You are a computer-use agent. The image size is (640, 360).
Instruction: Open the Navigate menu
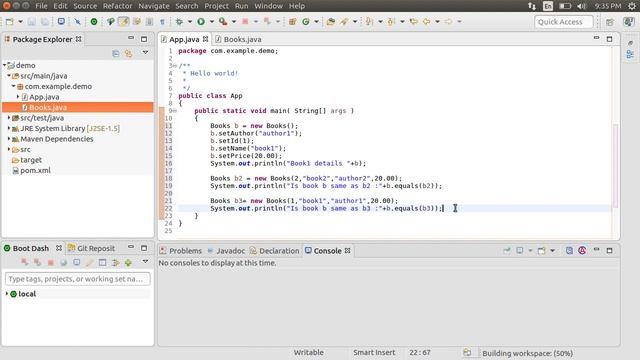153,6
